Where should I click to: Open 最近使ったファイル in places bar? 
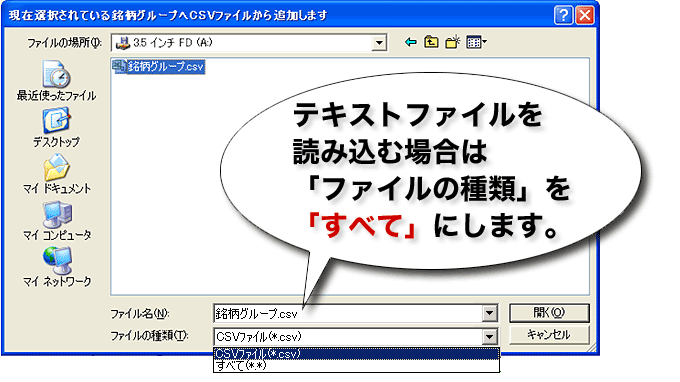[56, 81]
